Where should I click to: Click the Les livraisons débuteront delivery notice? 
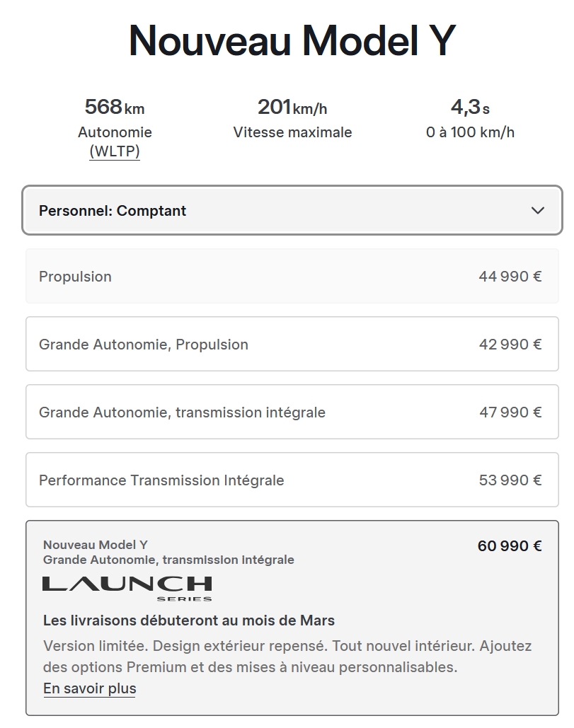[x=189, y=620]
